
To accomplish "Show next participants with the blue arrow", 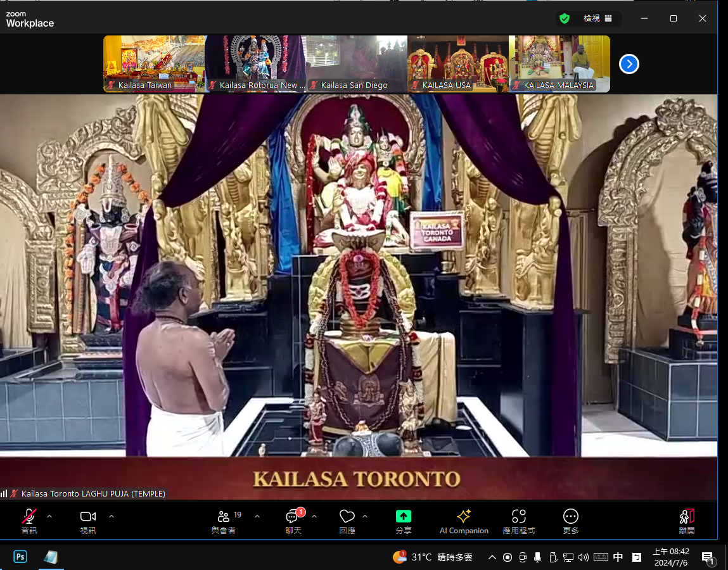I will point(629,64).
